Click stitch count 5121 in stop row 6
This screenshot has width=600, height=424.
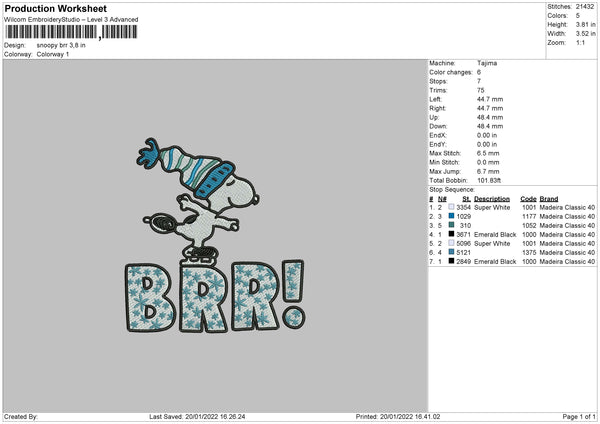click(463, 253)
